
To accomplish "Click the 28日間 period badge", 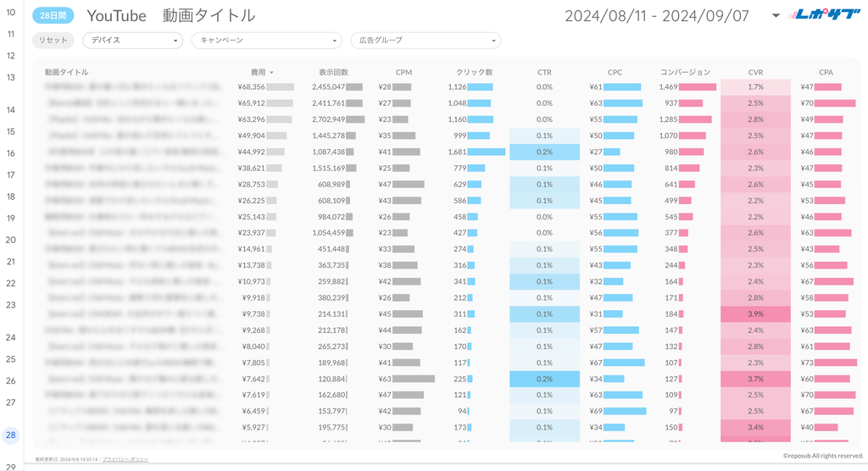I will [x=53, y=15].
